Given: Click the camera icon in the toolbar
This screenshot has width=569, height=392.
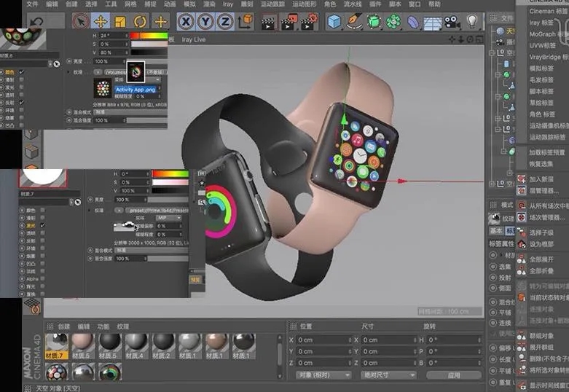Looking at the screenshot, I should 450,22.
